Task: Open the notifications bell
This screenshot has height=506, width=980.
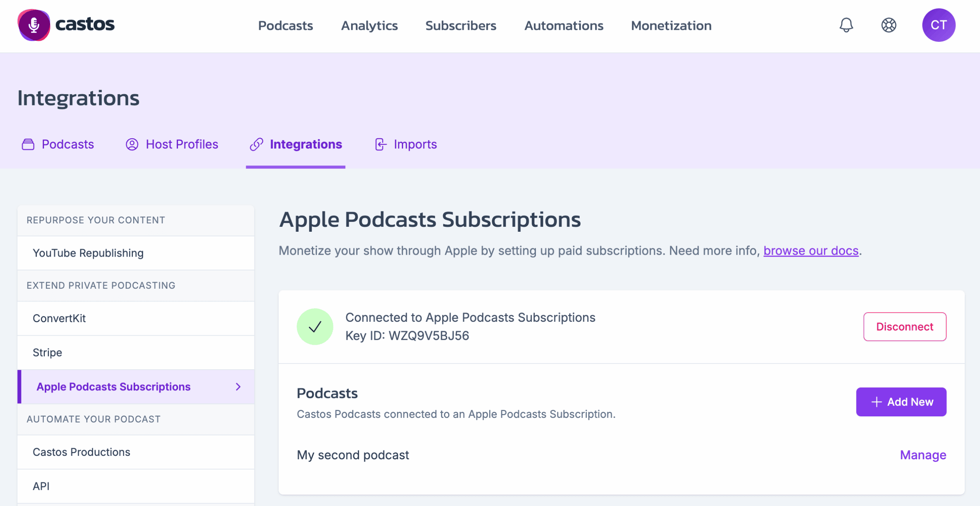Action: click(x=846, y=25)
